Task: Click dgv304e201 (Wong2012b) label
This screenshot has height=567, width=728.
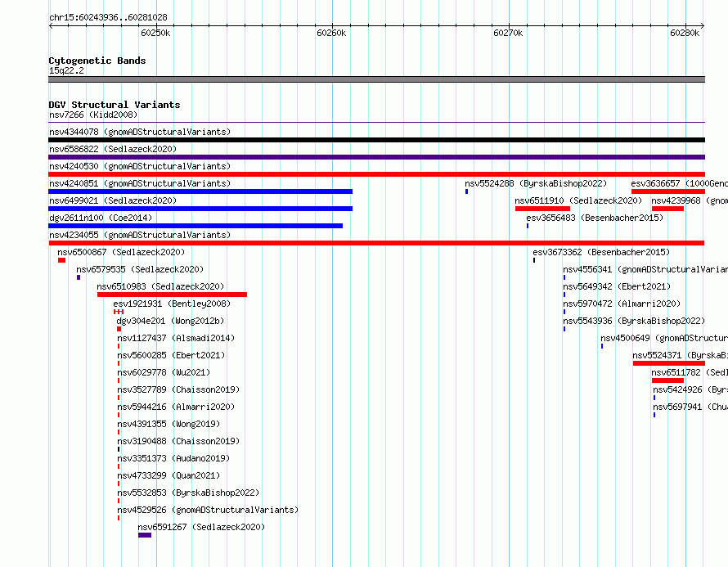Action: click(x=170, y=321)
